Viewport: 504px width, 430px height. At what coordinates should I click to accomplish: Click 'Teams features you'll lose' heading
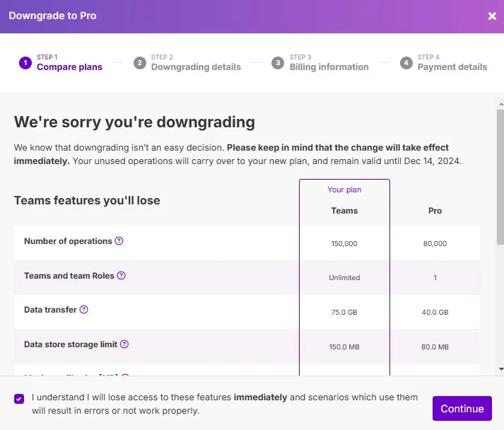(87, 200)
